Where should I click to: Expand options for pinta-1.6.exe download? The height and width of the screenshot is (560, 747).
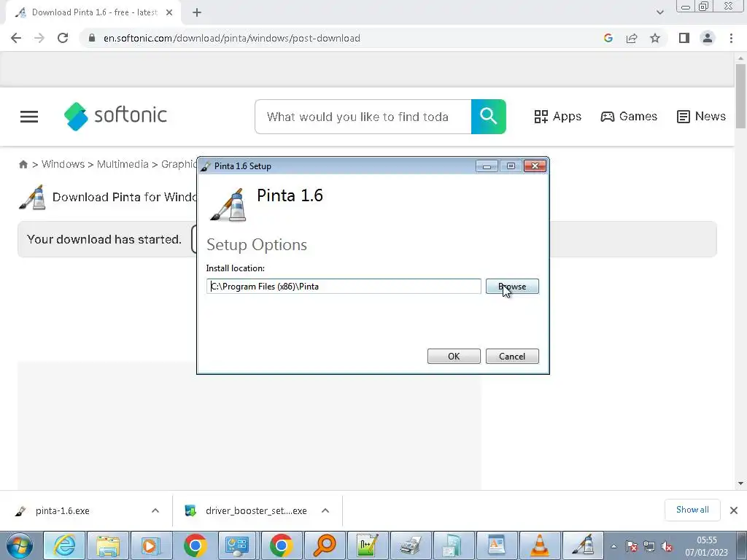pos(155,510)
